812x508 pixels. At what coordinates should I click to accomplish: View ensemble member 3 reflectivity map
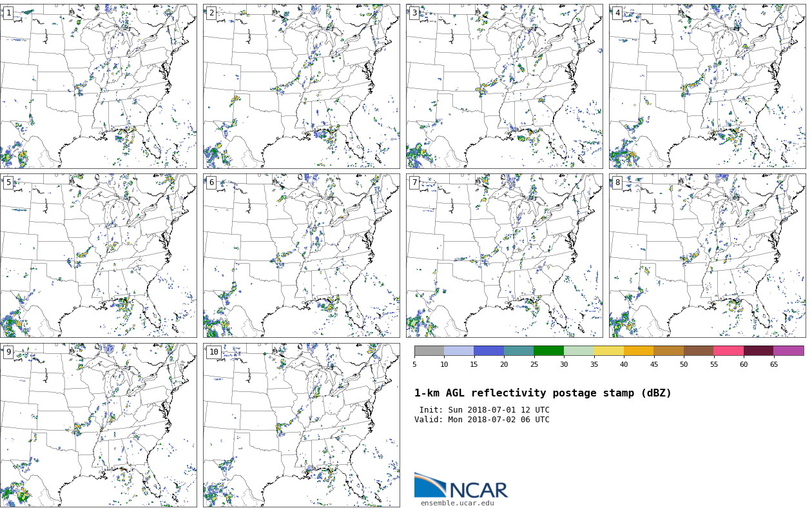click(x=504, y=86)
